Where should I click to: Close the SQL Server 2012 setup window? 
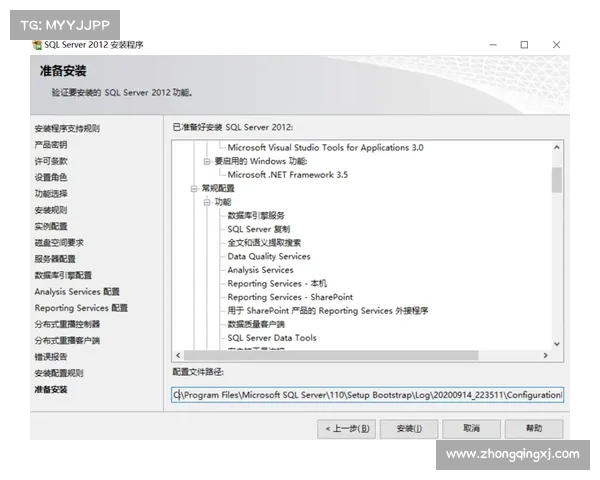click(556, 45)
